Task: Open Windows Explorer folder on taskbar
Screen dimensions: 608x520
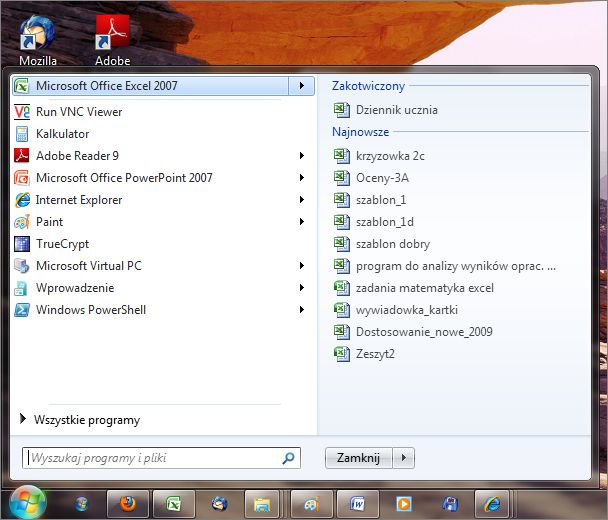Action: click(262, 504)
